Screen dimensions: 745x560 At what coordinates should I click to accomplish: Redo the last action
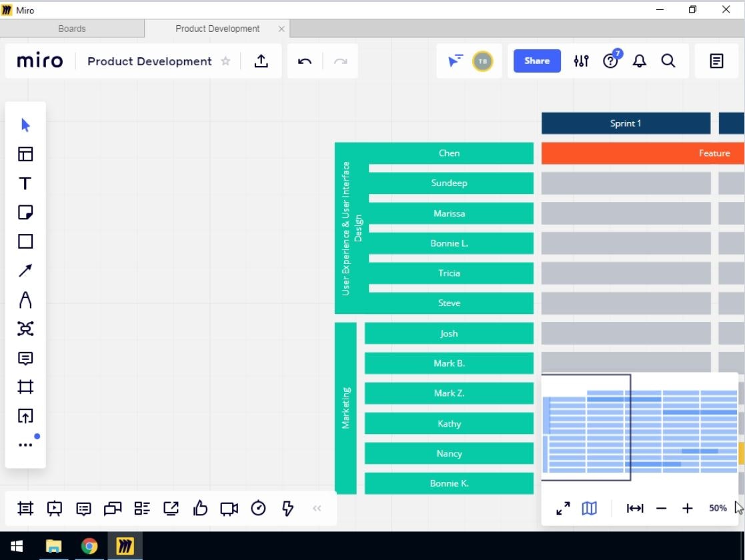[341, 61]
